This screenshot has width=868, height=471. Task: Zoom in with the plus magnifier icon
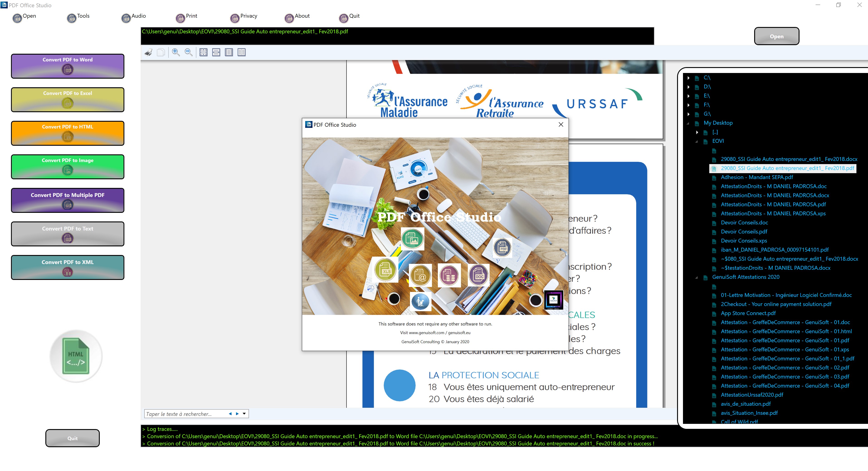click(x=176, y=52)
